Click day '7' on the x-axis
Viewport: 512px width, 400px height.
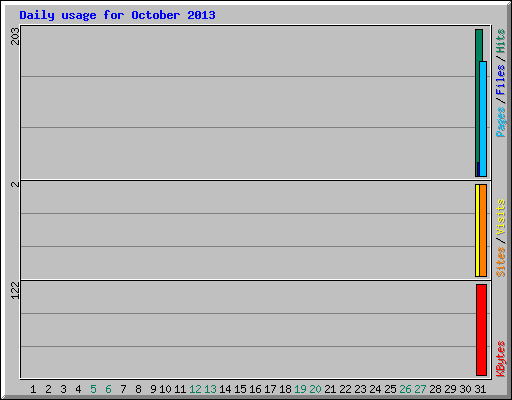click(x=123, y=389)
